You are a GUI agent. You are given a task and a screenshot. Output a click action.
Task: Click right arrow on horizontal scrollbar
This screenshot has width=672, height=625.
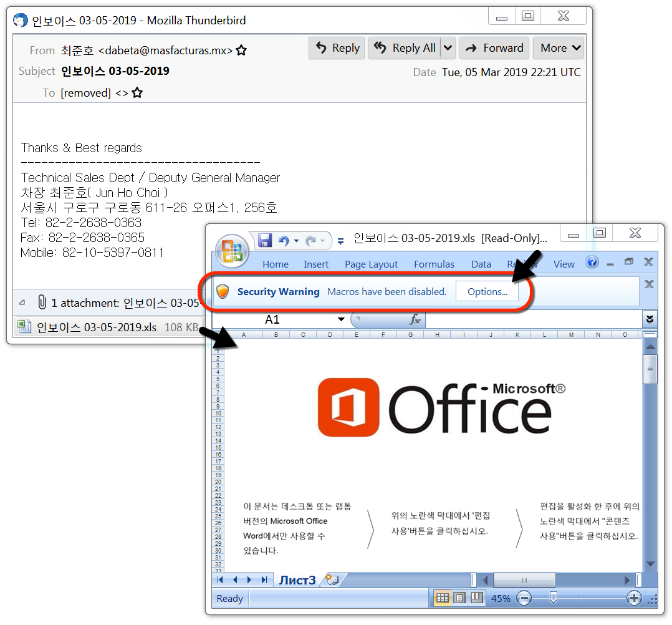[x=627, y=580]
